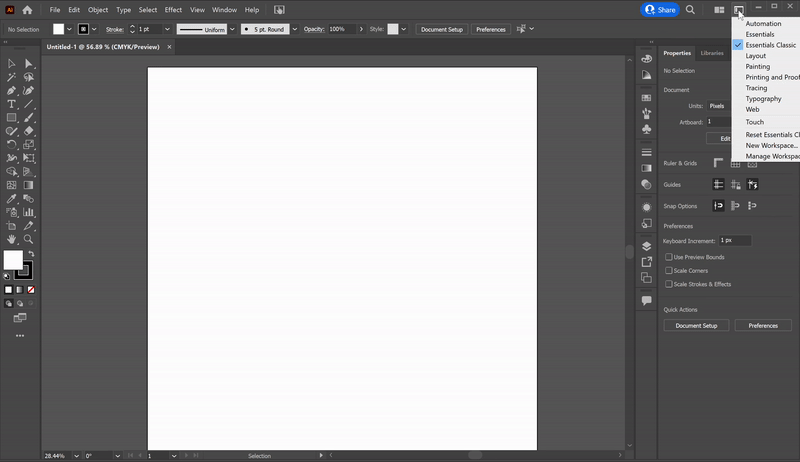Choose the Direct Selection tool
Viewport: 800px width, 462px height.
(29, 63)
